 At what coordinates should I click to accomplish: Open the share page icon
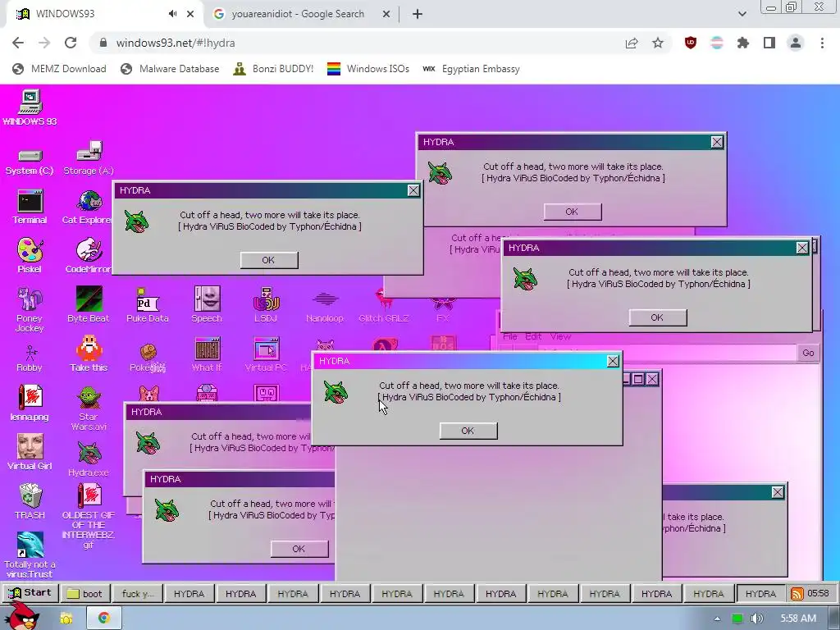coord(632,43)
